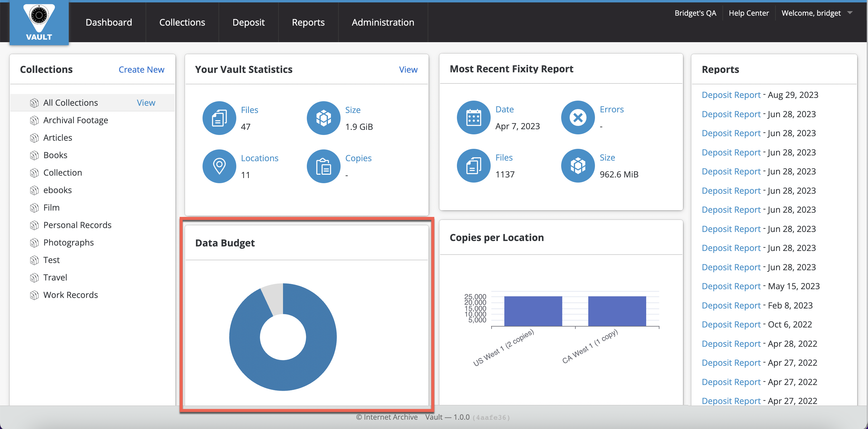Click the Create New collection link
The height and width of the screenshot is (429, 868).
pyautogui.click(x=141, y=69)
